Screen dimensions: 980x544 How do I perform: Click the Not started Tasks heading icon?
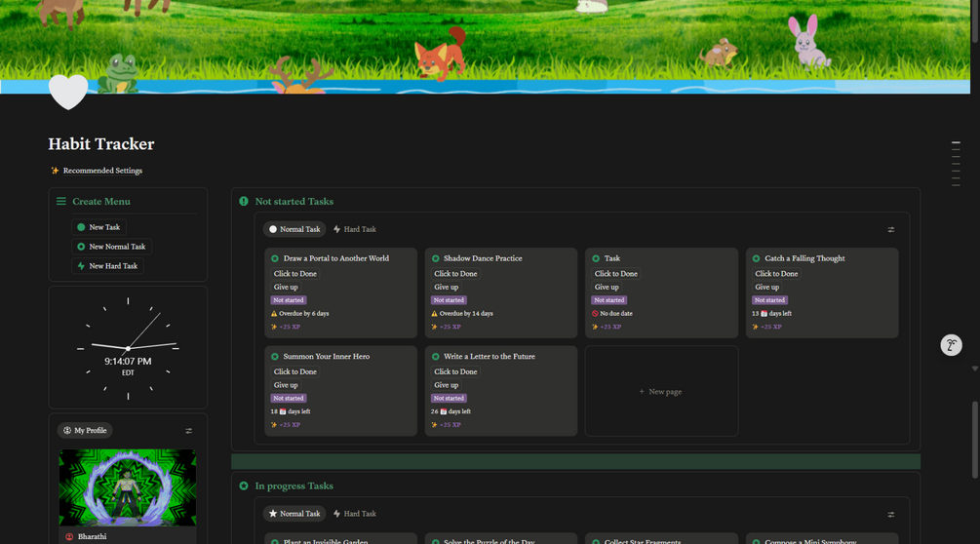pos(244,201)
